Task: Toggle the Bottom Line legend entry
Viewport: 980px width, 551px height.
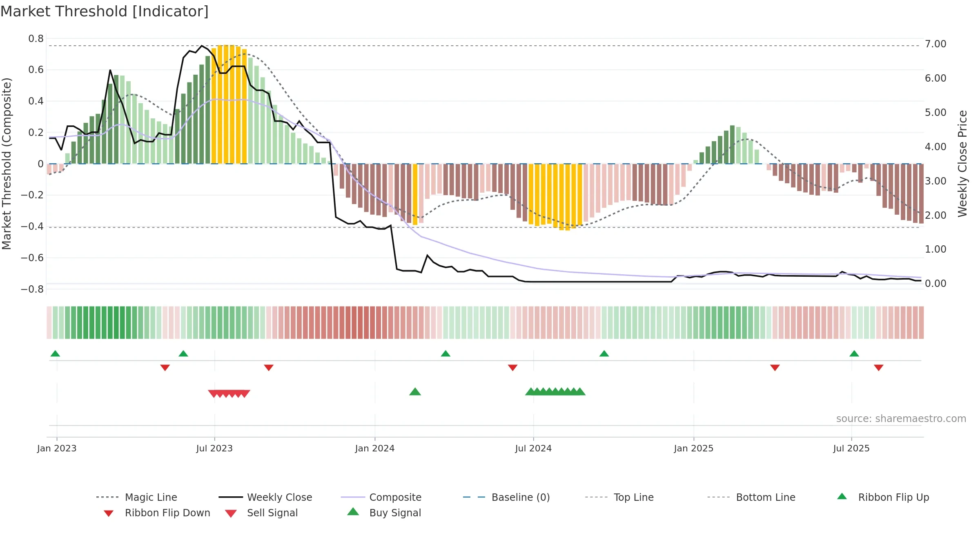Action: click(x=752, y=497)
